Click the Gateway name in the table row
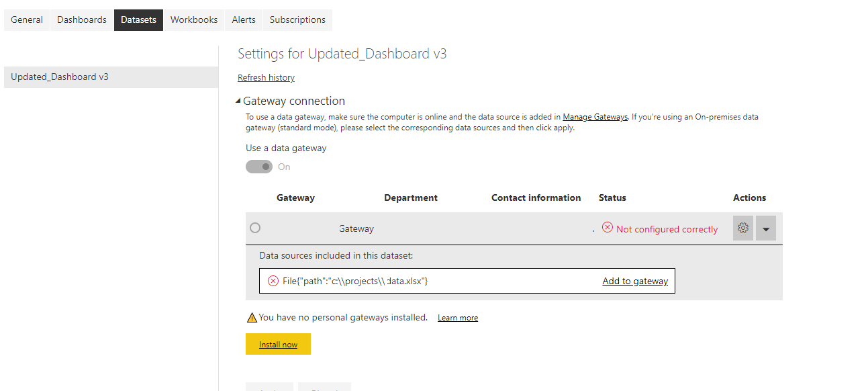This screenshot has width=868, height=391. (356, 228)
